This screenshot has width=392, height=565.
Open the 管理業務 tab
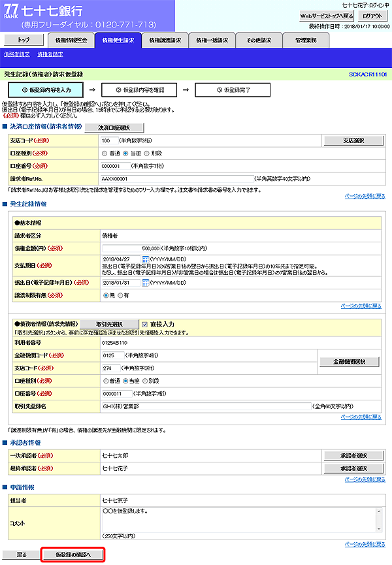306,40
